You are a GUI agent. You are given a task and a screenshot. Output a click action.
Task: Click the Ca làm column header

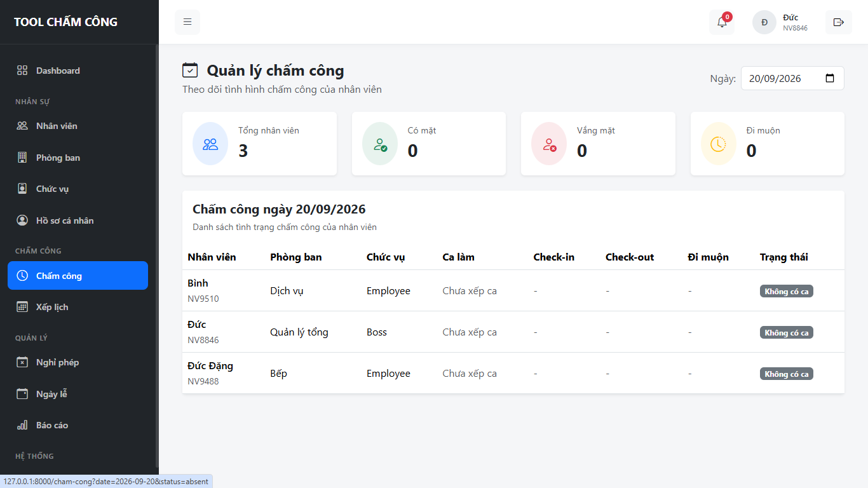pos(459,257)
